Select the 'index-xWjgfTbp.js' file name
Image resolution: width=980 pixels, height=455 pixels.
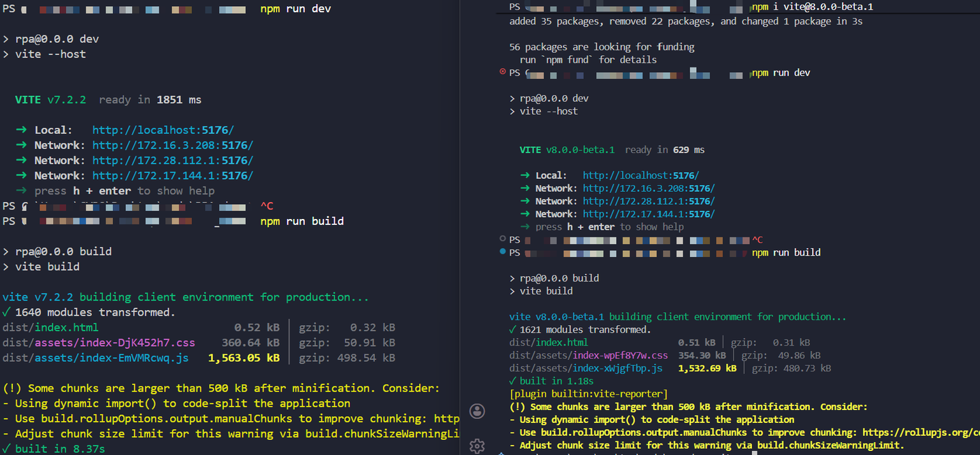[618, 369]
